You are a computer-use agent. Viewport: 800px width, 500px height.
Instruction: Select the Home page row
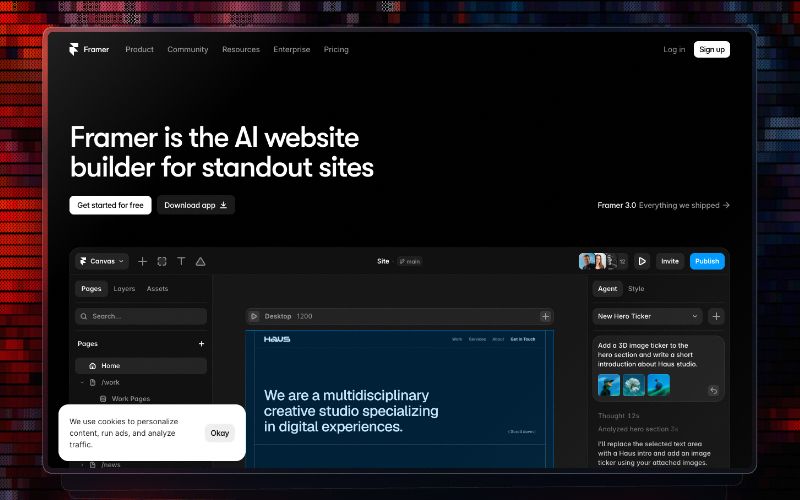point(141,366)
